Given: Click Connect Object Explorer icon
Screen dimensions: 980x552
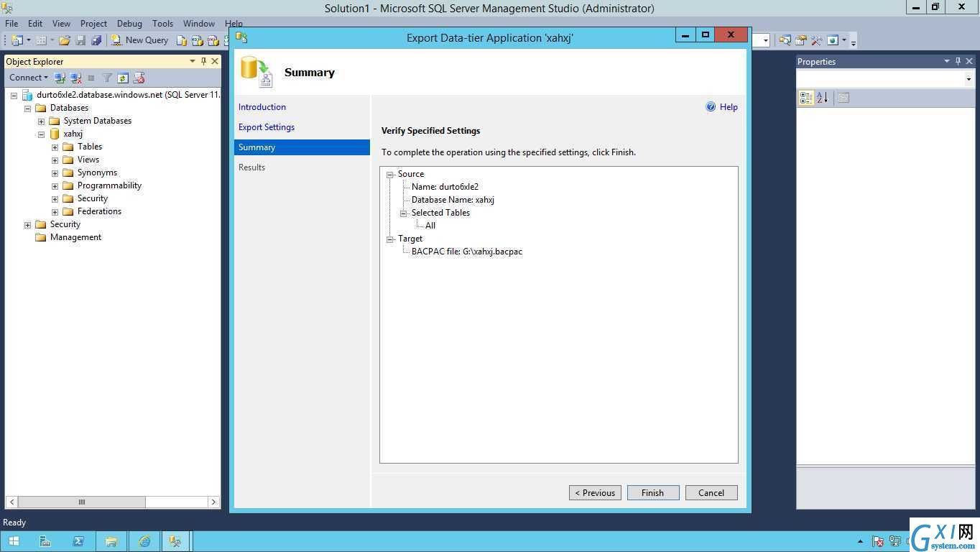Looking at the screenshot, I should tap(60, 78).
